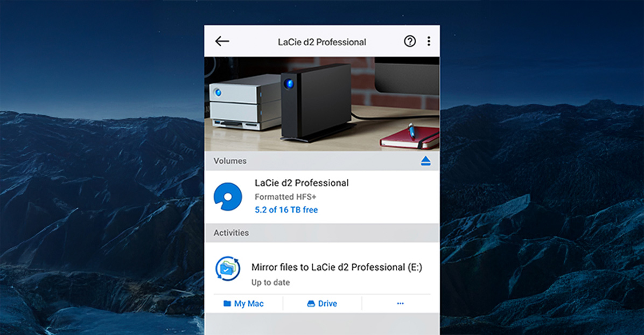
Task: Select the Mirror sync activity icon
Action: coord(228,268)
